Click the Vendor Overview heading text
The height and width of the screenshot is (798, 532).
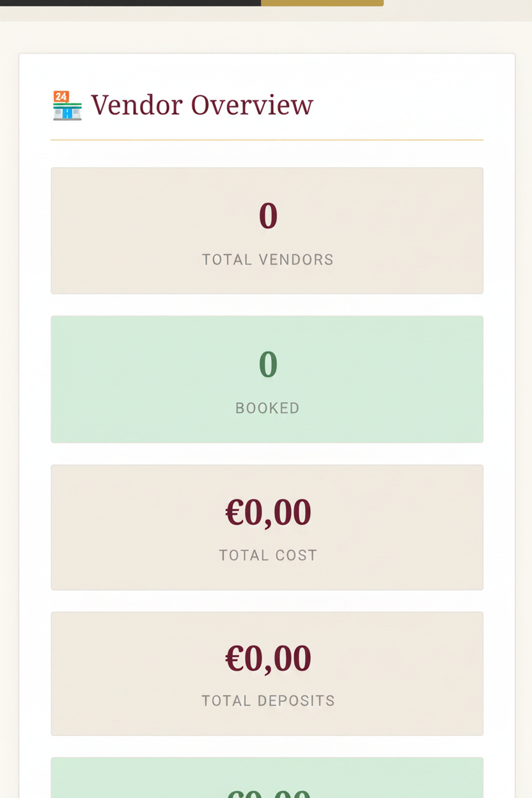[202, 106]
